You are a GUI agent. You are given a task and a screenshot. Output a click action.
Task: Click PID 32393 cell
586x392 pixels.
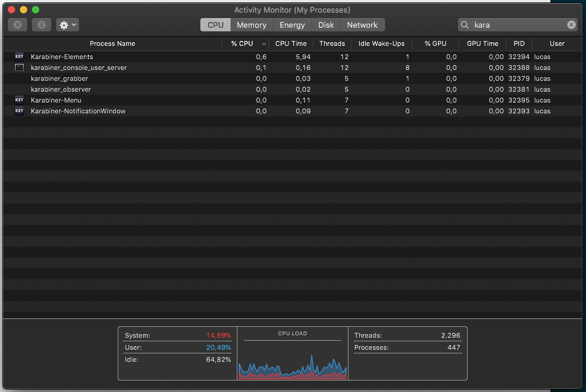[x=519, y=111]
